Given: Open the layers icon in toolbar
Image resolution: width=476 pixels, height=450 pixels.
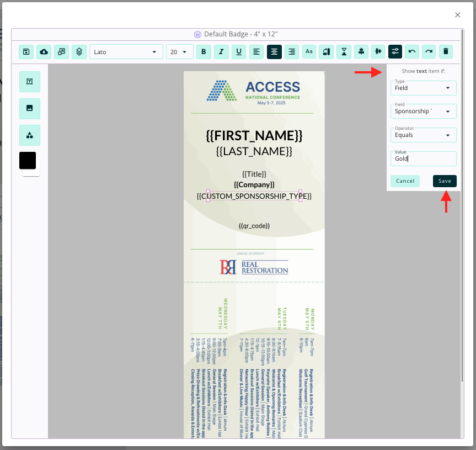Looking at the screenshot, I should (x=79, y=52).
